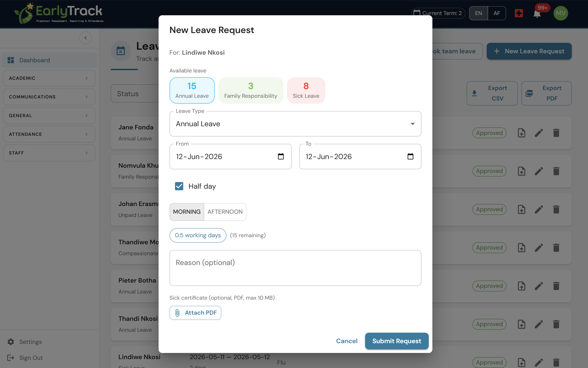Viewport: 588px width, 368px height.
Task: Export leave list as PDF
Action: [546, 93]
